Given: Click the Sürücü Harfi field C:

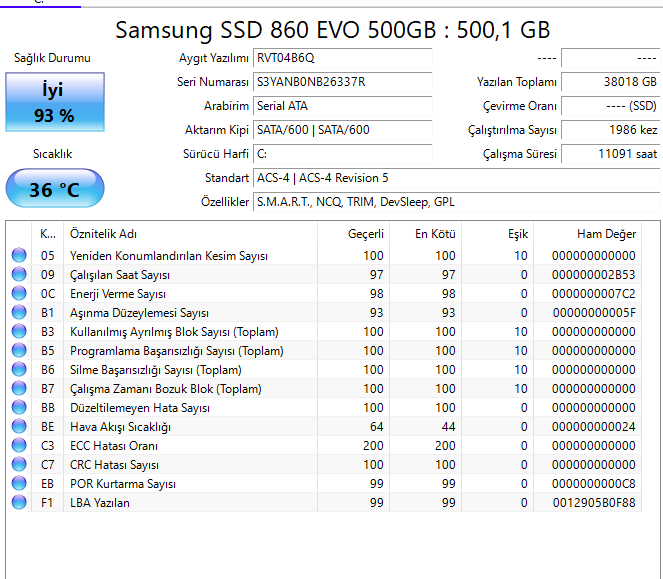Looking at the screenshot, I should 342,154.
